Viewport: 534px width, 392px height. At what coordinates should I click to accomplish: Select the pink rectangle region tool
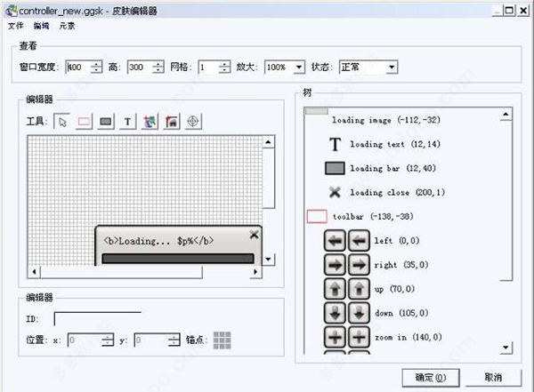(84, 122)
